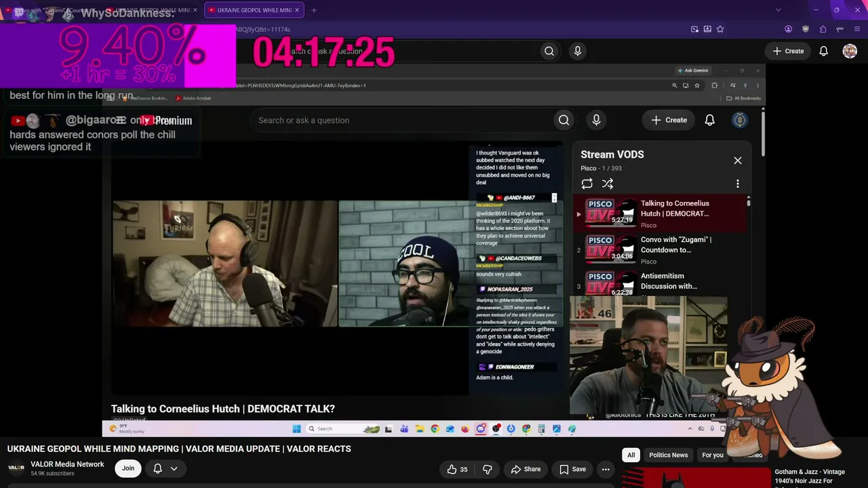Toggle loop playlist in Stream VODS panel
Viewport: 868px width, 488px height.
coord(587,184)
